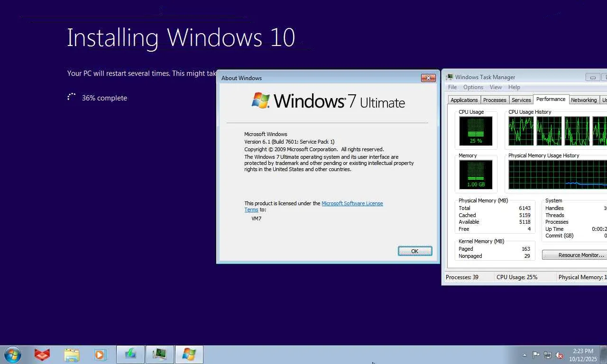The width and height of the screenshot is (607, 364).
Task: Click the Nonpaged kernel memory value 29
Action: [x=527, y=256]
